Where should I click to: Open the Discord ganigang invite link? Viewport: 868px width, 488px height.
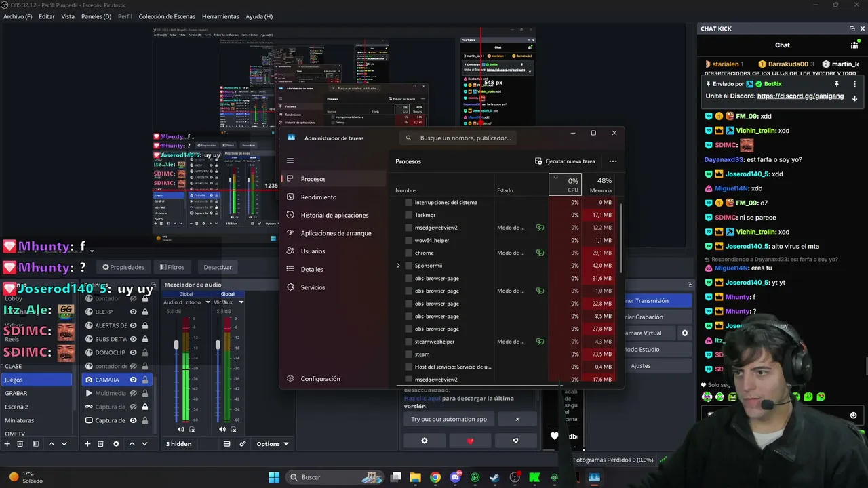pos(801,96)
